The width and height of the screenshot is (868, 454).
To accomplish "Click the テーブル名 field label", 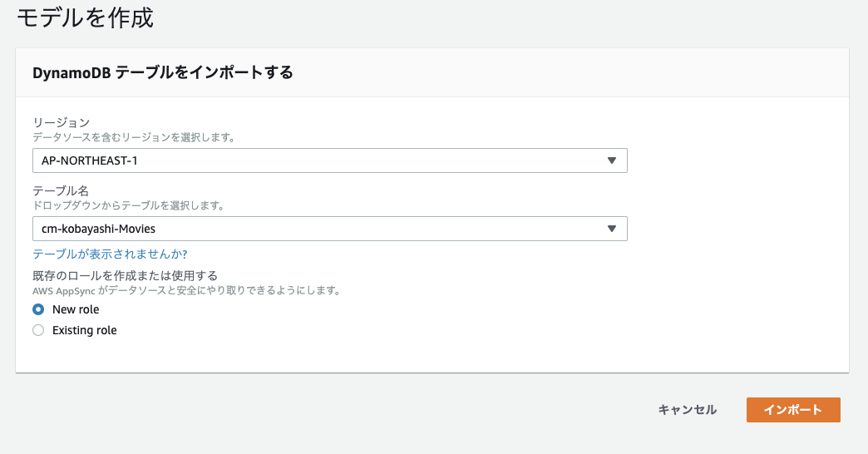I will (x=61, y=190).
